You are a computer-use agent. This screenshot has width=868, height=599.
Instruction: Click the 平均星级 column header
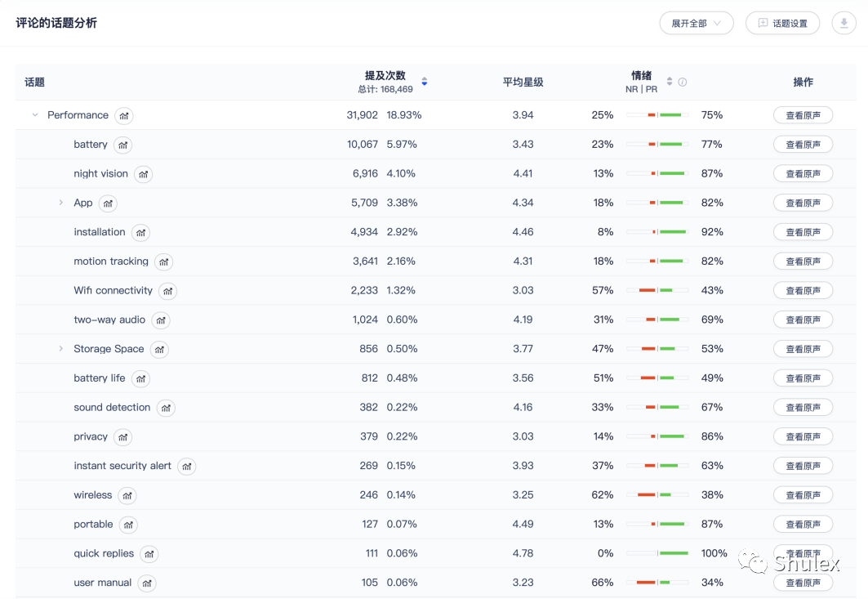[523, 82]
